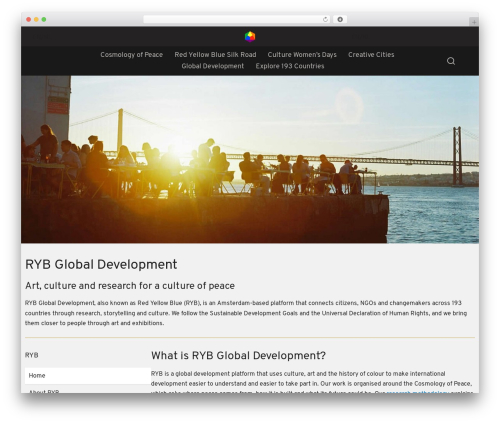Open a new browser tab with plus button
The image size is (500, 423).
coord(474,22)
